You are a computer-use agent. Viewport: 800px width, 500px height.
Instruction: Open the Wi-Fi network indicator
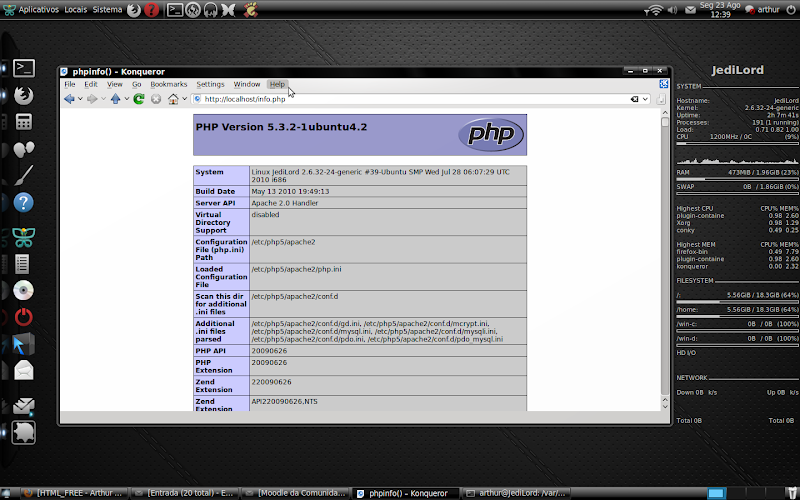click(x=654, y=10)
